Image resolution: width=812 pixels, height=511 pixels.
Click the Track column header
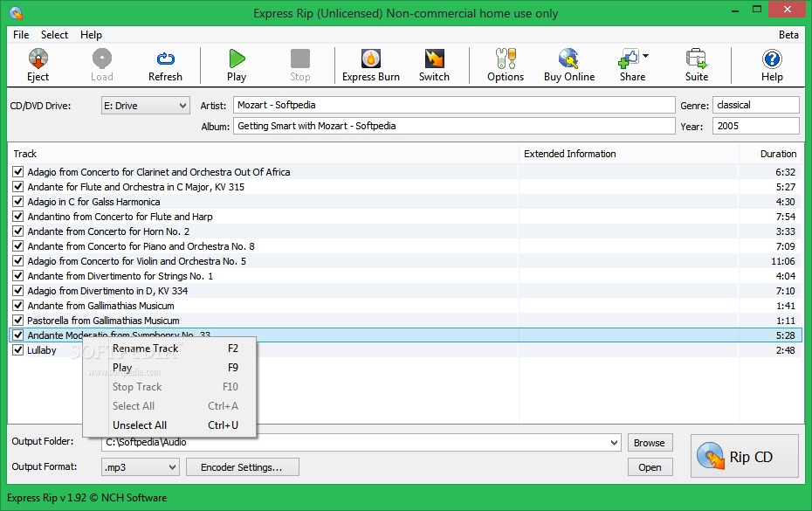(x=264, y=154)
